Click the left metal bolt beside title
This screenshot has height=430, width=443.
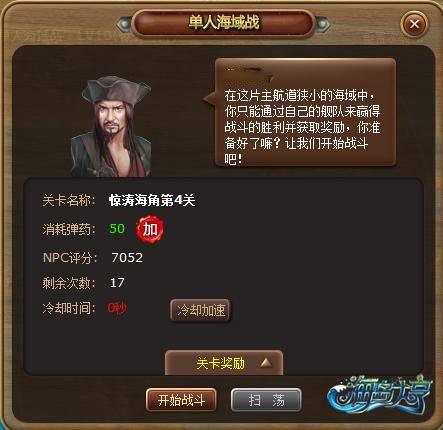(124, 24)
